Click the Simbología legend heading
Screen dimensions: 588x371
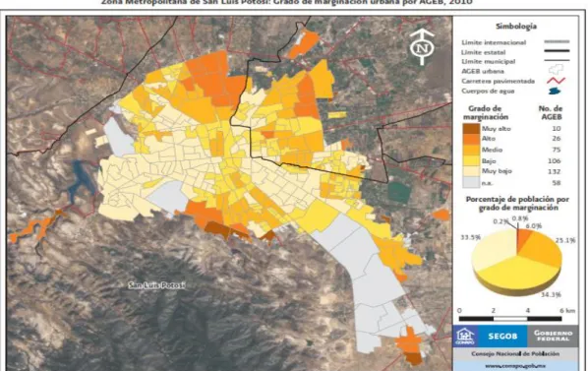[x=516, y=27]
